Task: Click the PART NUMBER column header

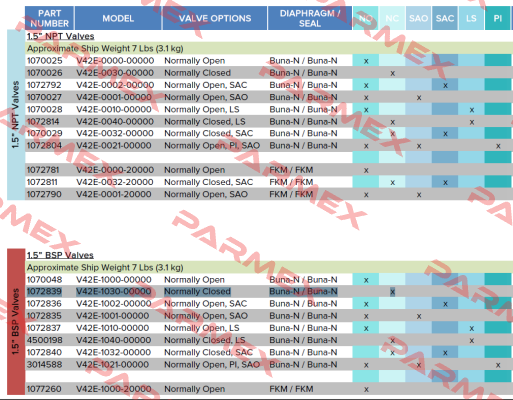Action: [49, 18]
